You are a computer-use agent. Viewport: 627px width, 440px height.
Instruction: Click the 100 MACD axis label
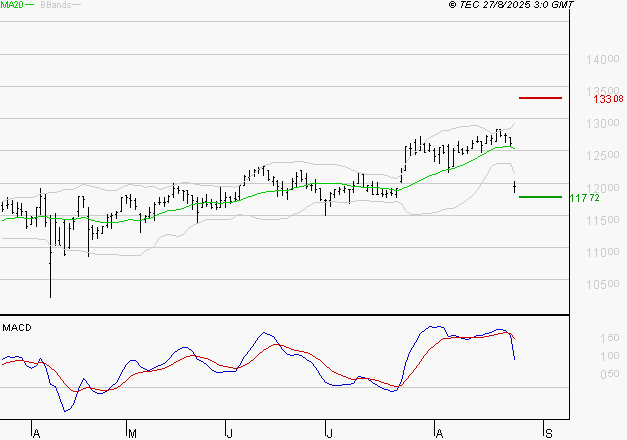(609, 356)
